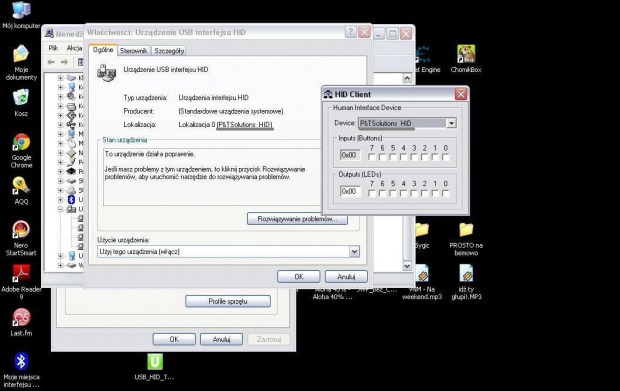Click the Outputs hex value field 0x00
This screenshot has width=620, height=391.
(x=350, y=191)
